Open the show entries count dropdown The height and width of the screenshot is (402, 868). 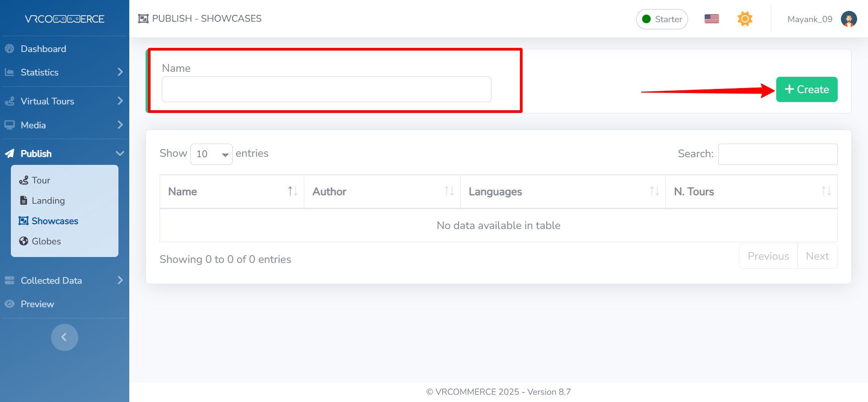point(211,154)
